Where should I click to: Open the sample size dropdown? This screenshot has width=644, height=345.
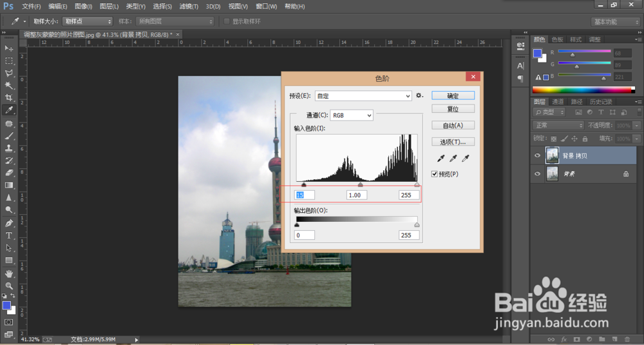[88, 21]
